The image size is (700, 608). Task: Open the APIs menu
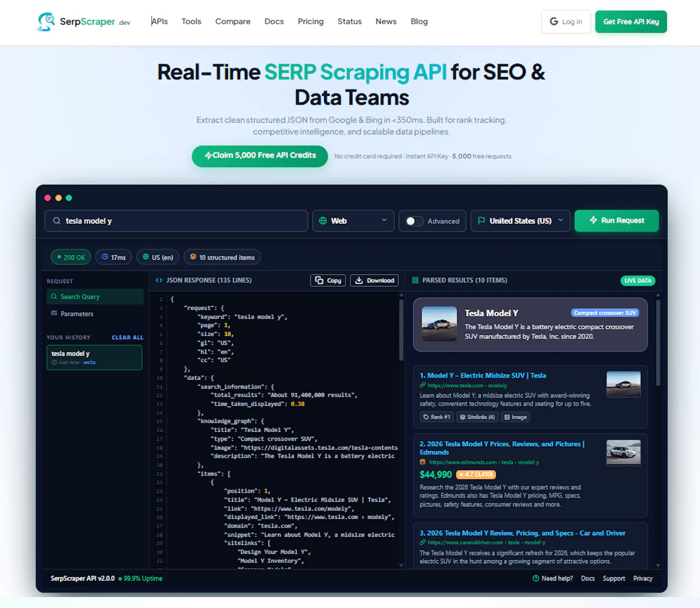coord(159,21)
